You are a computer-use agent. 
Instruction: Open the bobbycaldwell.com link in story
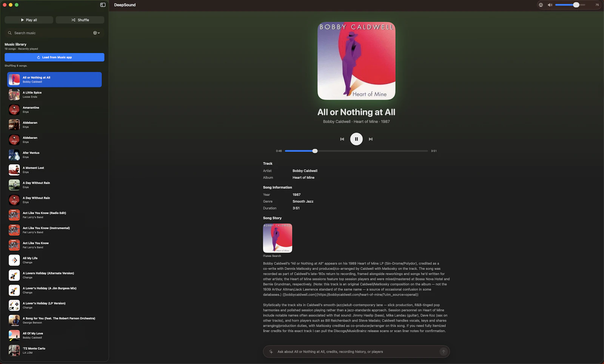point(350,295)
